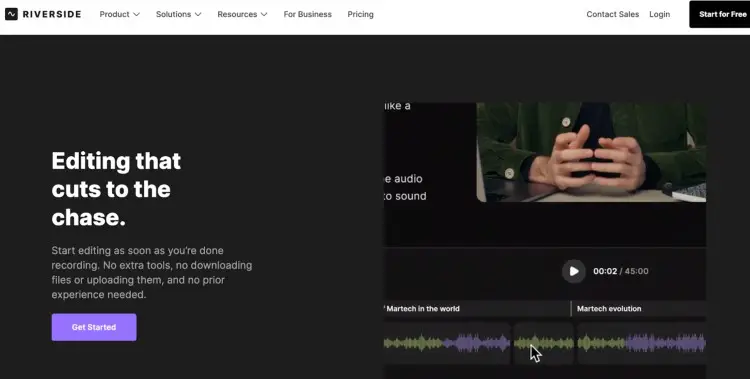The height and width of the screenshot is (379, 750).
Task: Click the last audio waveform clip
Action: [x=641, y=343]
